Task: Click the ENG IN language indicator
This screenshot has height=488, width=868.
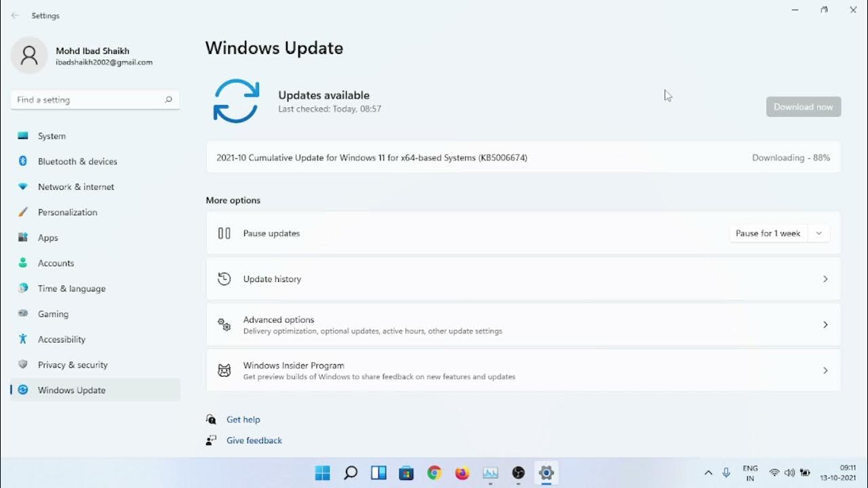Action: [x=750, y=473]
